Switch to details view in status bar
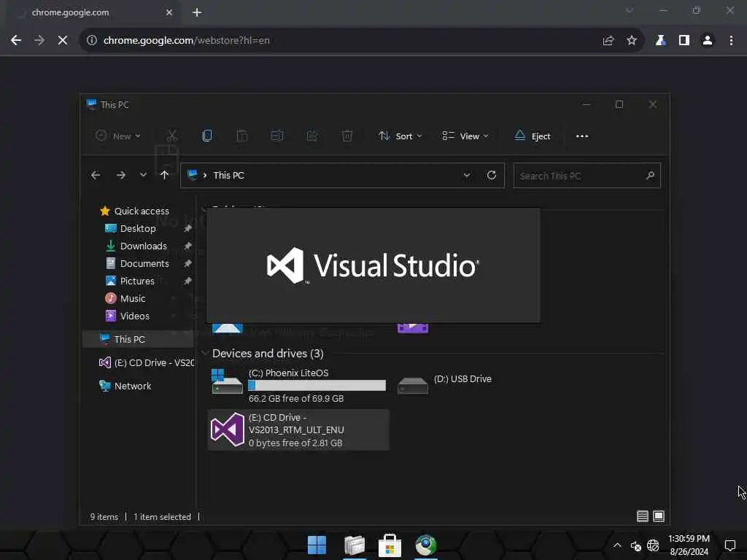The height and width of the screenshot is (560, 747). coord(642,516)
